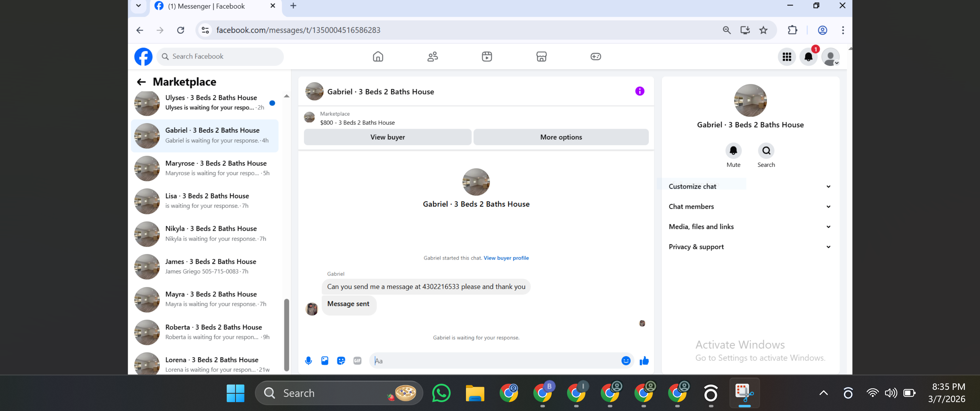The height and width of the screenshot is (411, 980).
Task: Open WhatsApp from the taskbar
Action: (x=441, y=393)
